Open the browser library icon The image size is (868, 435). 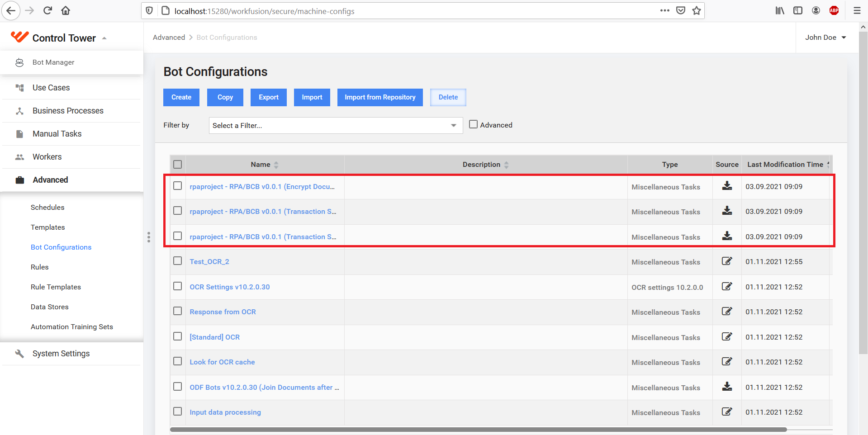click(x=780, y=11)
